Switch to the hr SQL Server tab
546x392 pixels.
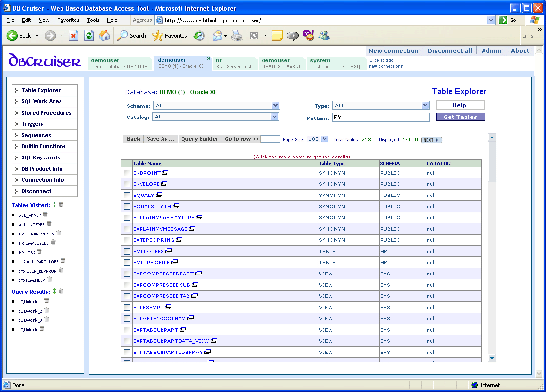pos(234,63)
